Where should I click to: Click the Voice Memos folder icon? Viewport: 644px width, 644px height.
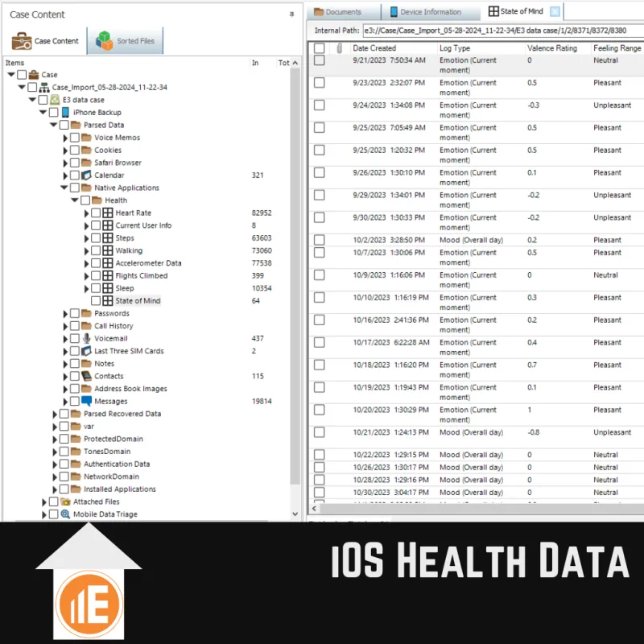[86, 137]
